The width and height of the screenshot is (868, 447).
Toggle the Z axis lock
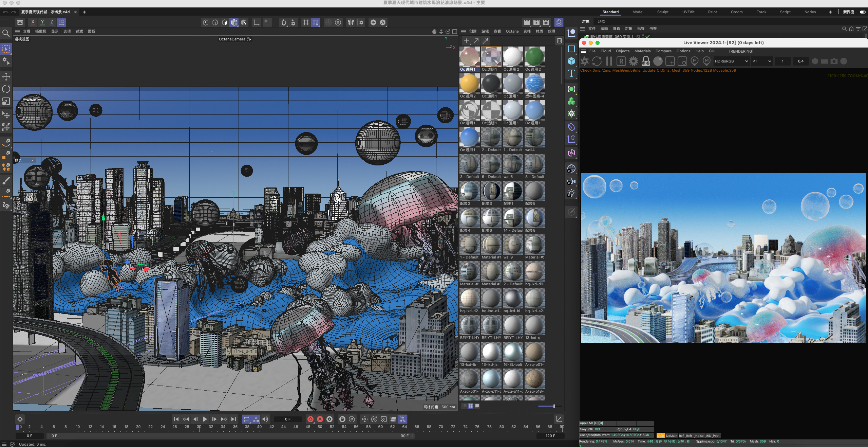coord(52,22)
